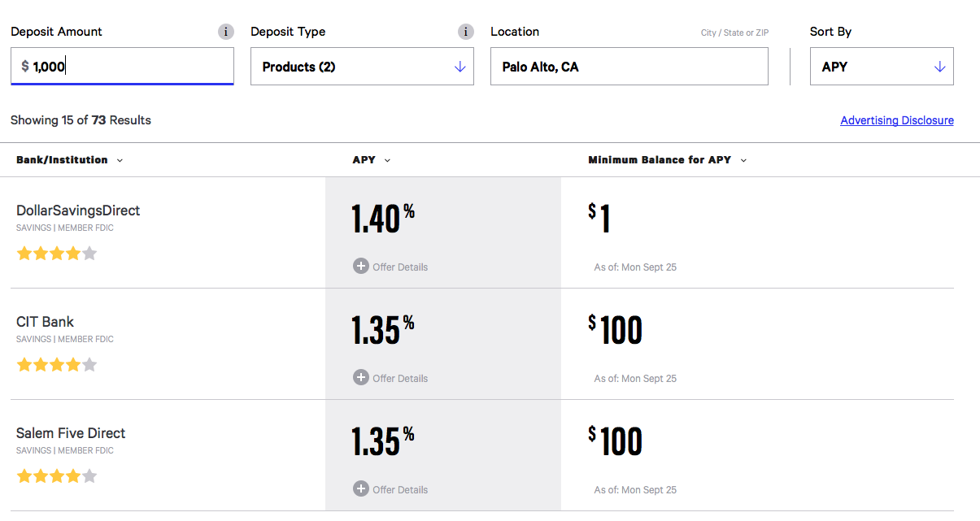Sort by Bank/Institution column header
This screenshot has height=521, width=980.
click(x=70, y=160)
